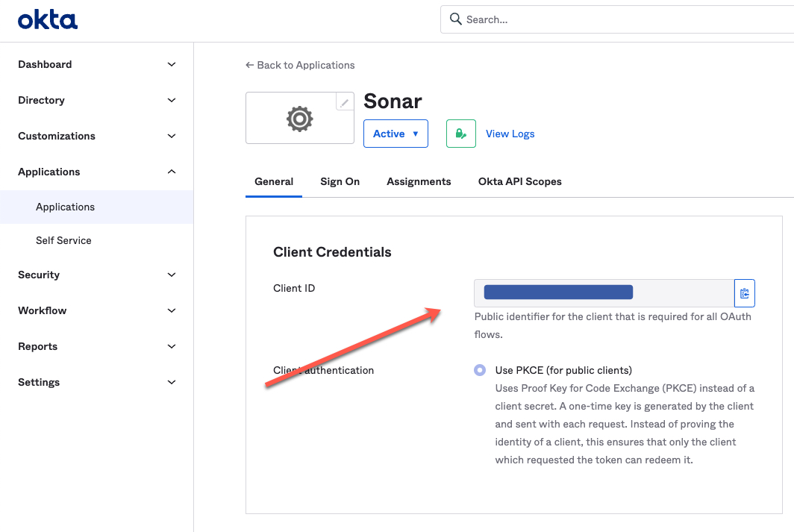Click the search magnifier icon
The image size is (794, 532).
click(x=456, y=19)
